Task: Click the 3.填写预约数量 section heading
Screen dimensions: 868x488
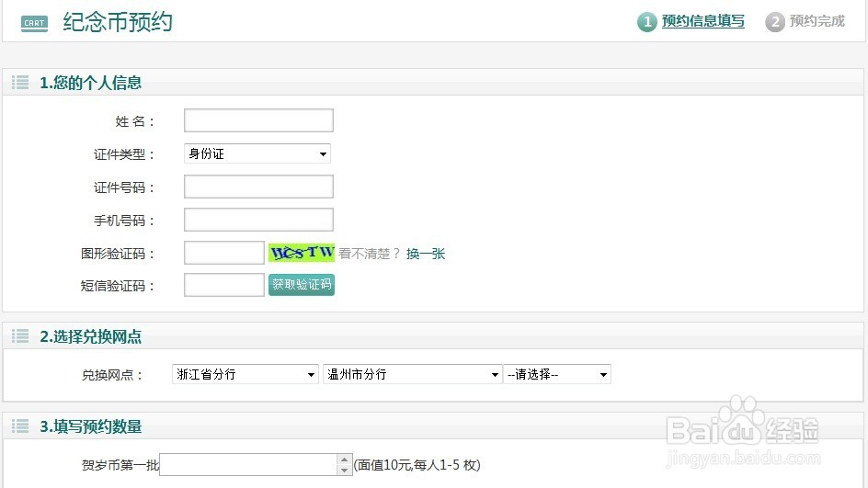Action: [91, 426]
